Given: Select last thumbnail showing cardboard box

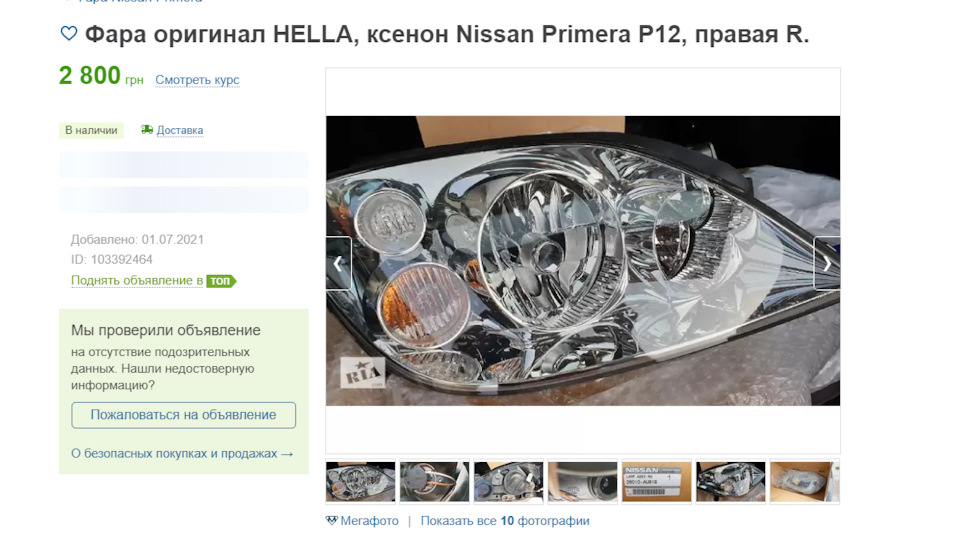Looking at the screenshot, I should (x=804, y=482).
